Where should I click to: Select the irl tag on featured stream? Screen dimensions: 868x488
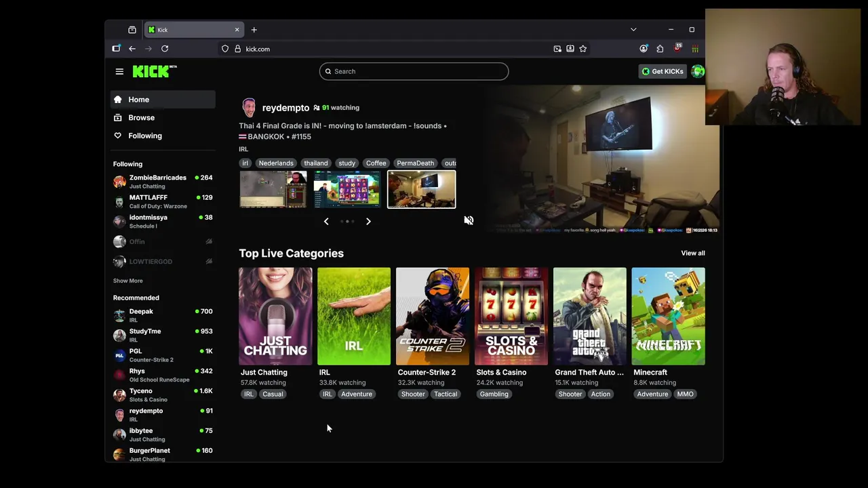(x=245, y=163)
